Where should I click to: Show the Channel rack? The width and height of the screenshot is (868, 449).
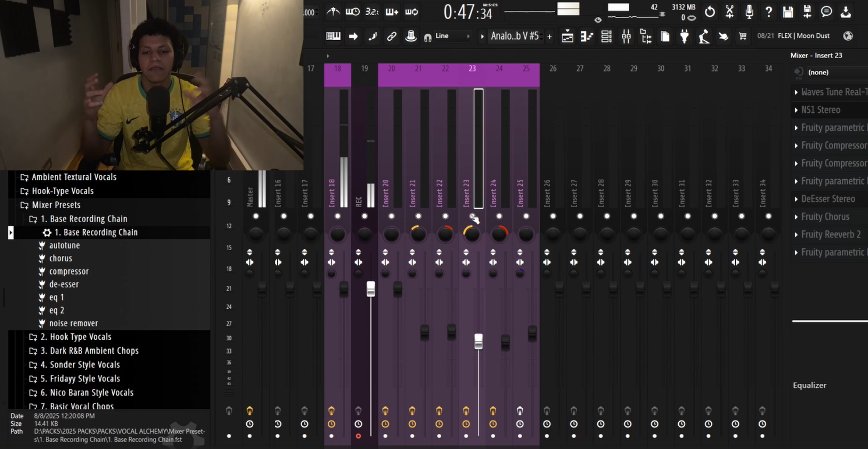tap(606, 37)
